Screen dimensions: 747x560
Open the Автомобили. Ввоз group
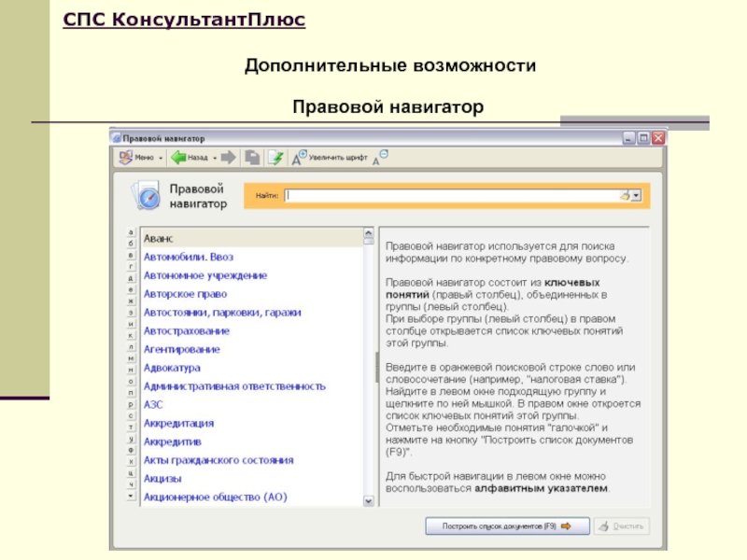pyautogui.click(x=189, y=257)
